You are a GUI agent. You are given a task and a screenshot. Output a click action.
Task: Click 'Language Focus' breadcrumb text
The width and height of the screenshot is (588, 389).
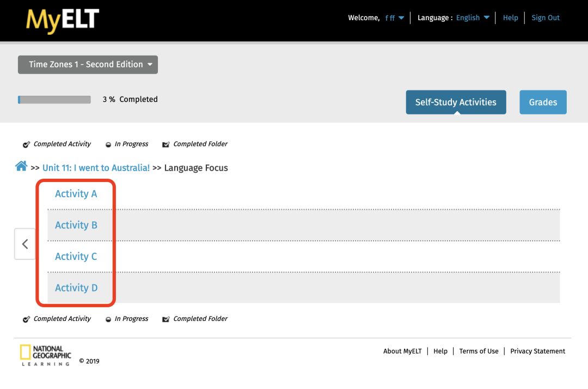point(196,168)
